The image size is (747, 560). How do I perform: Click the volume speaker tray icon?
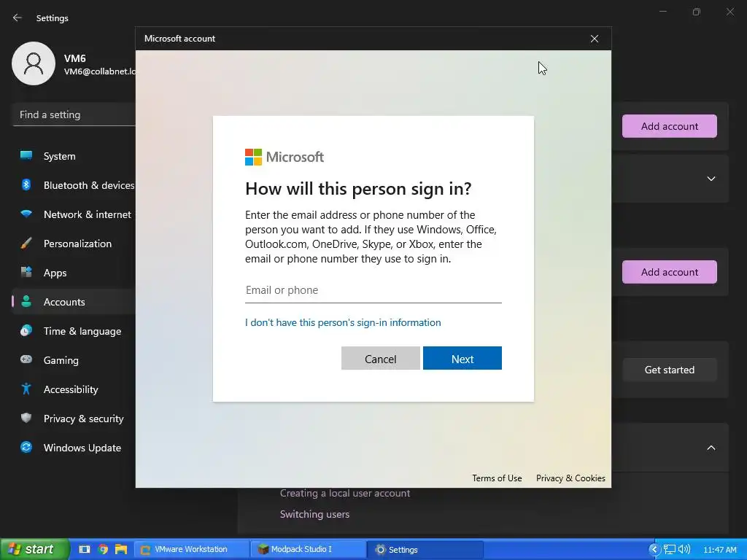tap(684, 550)
